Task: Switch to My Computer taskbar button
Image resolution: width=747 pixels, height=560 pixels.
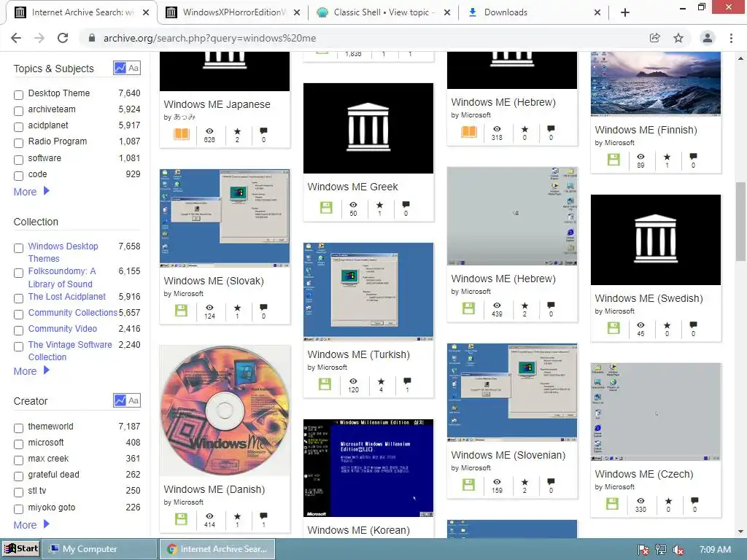Action: point(99,549)
